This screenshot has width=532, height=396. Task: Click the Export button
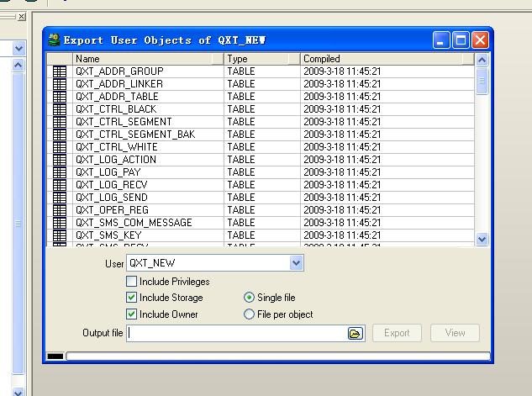(x=397, y=333)
